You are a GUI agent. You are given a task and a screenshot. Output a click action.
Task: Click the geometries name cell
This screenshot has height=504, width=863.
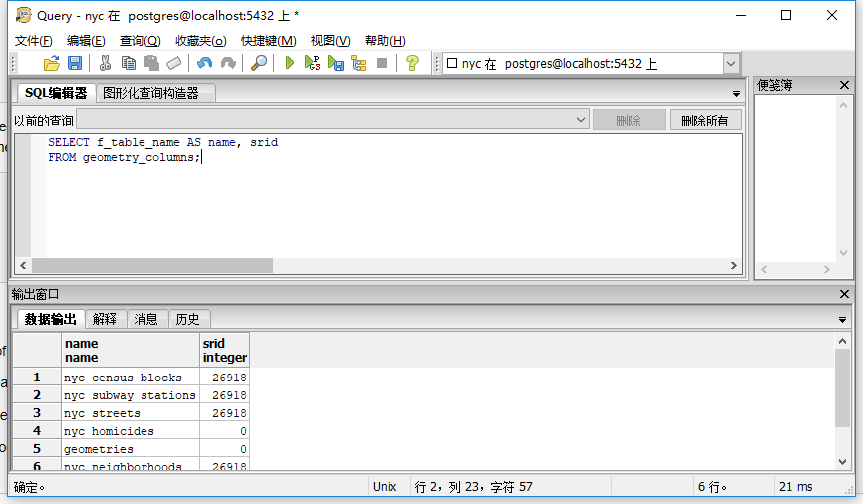click(131, 449)
